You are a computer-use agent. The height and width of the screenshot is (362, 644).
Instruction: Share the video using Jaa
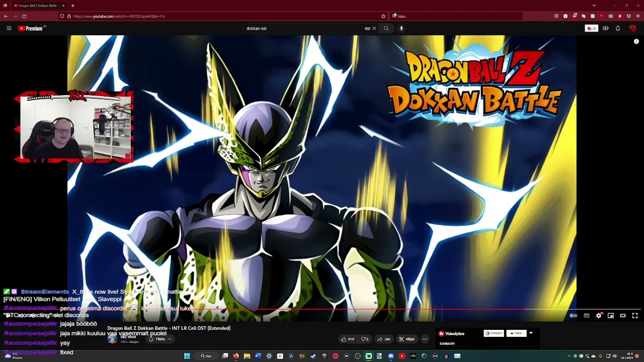[384, 339]
